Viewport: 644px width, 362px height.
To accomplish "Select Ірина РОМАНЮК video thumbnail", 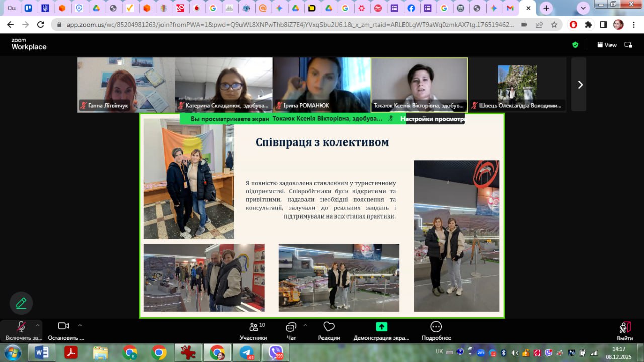I will (321, 84).
